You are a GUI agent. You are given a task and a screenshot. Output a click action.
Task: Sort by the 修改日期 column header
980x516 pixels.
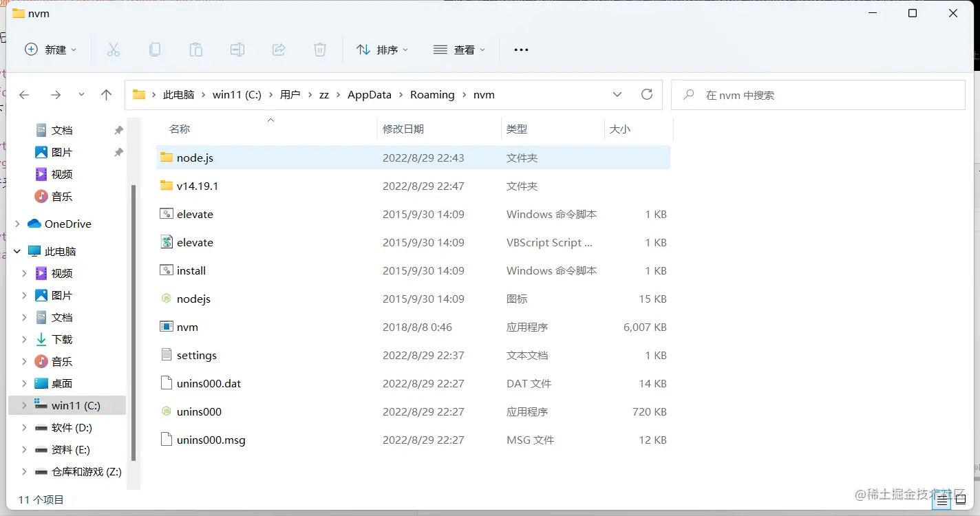coord(403,129)
